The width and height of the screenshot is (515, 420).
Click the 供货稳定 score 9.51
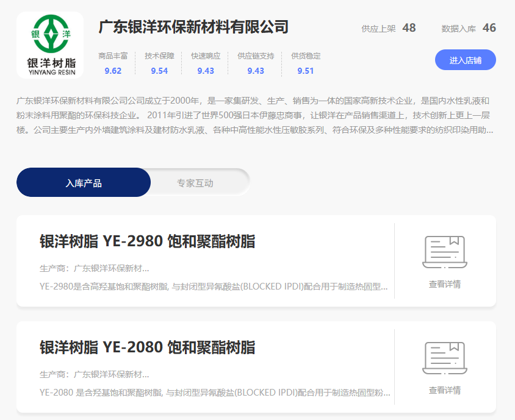point(306,71)
